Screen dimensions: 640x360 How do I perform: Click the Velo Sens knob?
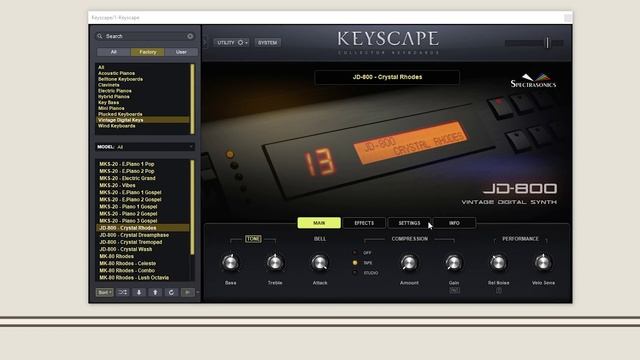click(x=543, y=262)
